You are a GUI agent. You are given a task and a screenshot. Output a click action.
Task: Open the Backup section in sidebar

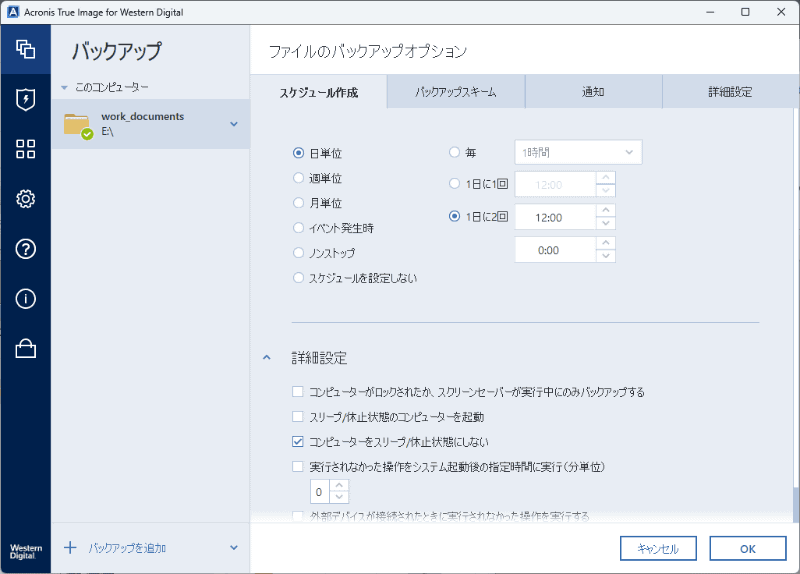coord(26,49)
